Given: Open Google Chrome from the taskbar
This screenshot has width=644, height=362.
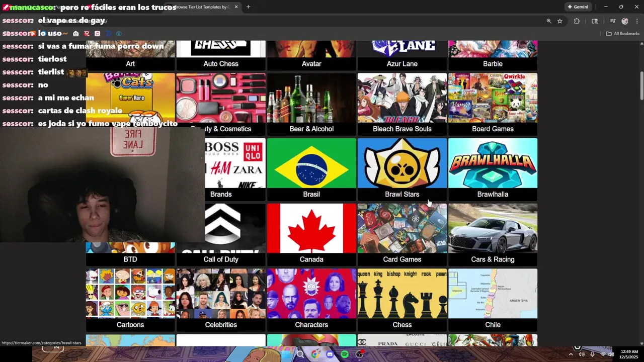Looking at the screenshot, I should coord(315,354).
